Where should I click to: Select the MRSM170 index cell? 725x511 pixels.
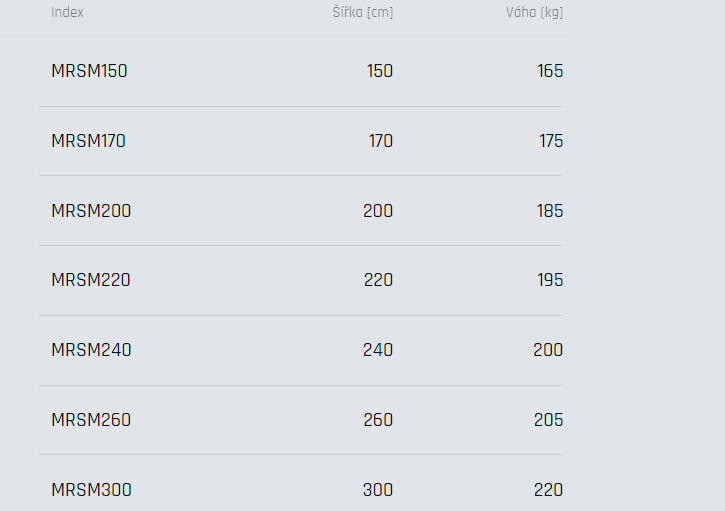pos(88,141)
